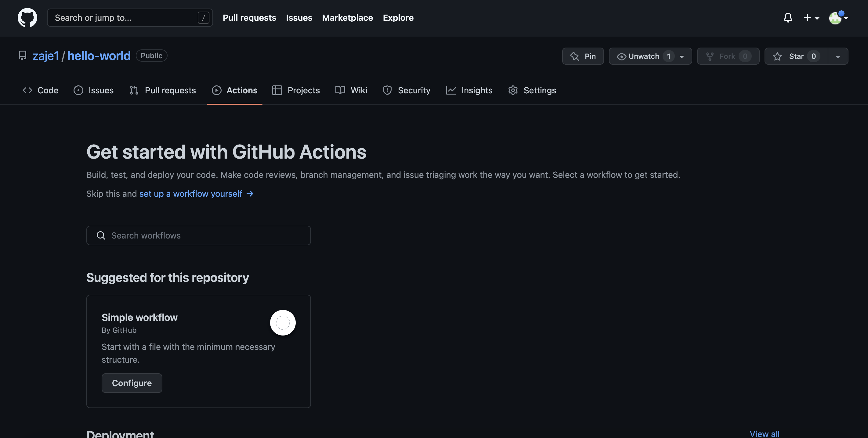Click the Wiki book icon
Image resolution: width=868 pixels, height=438 pixels.
[340, 90]
